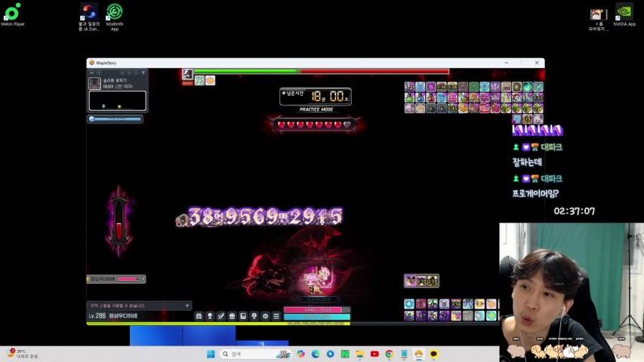
Task: Open the green N Naver taskbar icon
Action: pos(345,354)
